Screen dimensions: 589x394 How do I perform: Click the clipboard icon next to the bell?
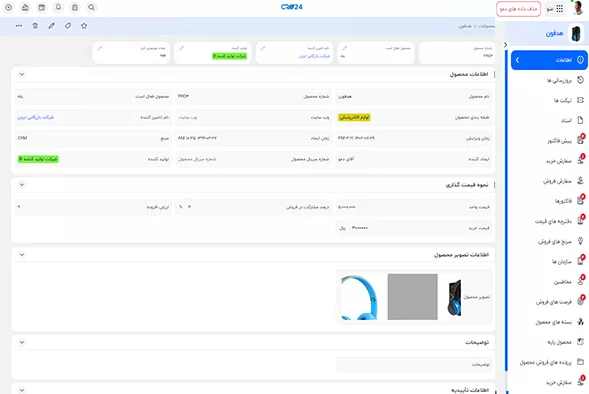tap(75, 8)
